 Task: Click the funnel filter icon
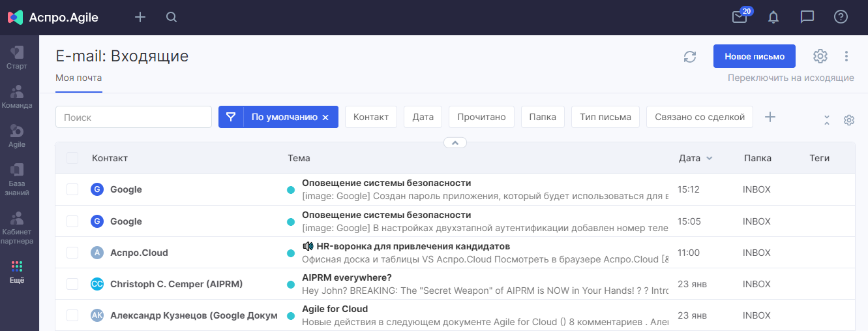pyautogui.click(x=231, y=117)
